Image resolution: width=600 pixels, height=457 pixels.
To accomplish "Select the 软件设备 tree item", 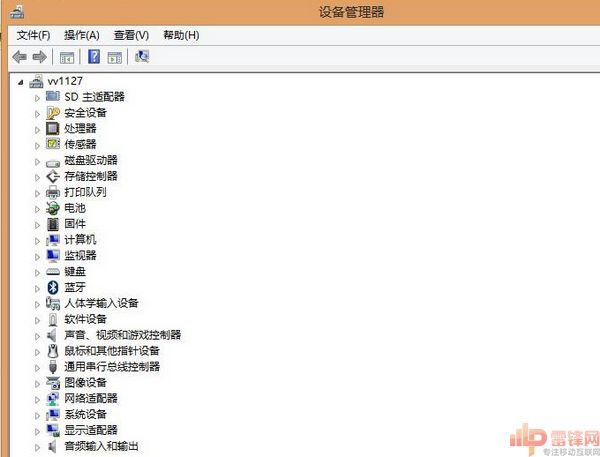I will tap(85, 319).
